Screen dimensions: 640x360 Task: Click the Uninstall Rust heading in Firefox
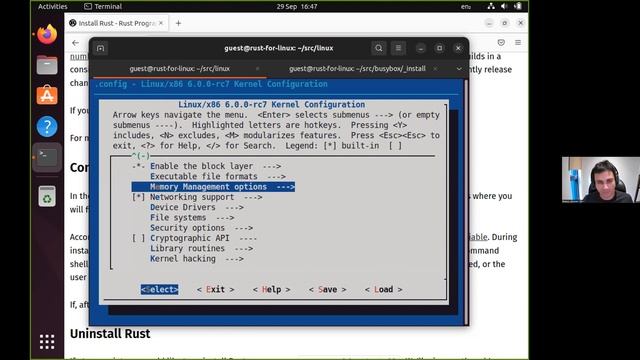tap(110, 334)
